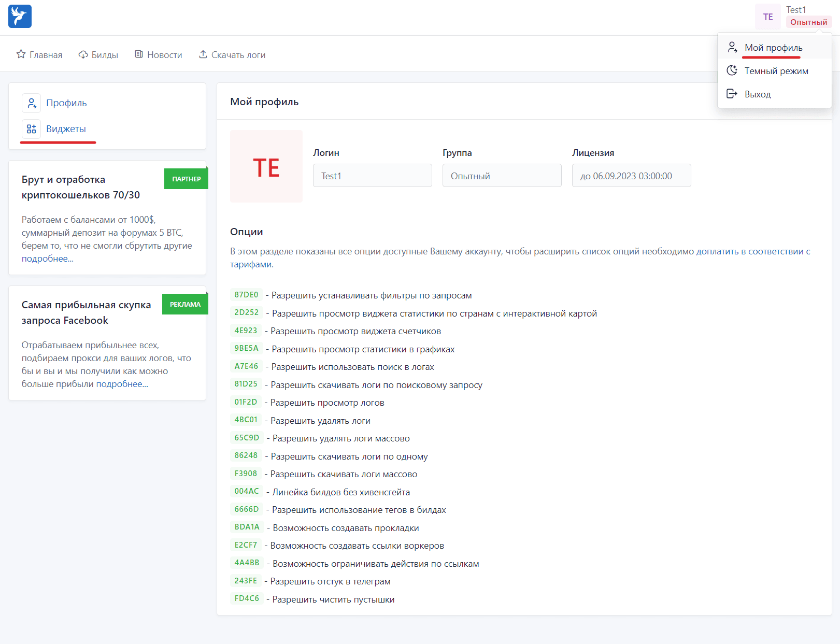
Task: Open the Билды navigation item
Action: point(98,54)
